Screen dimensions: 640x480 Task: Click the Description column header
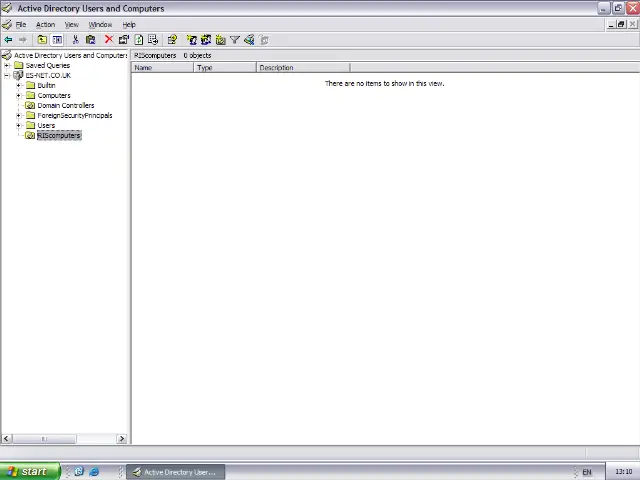coord(302,68)
